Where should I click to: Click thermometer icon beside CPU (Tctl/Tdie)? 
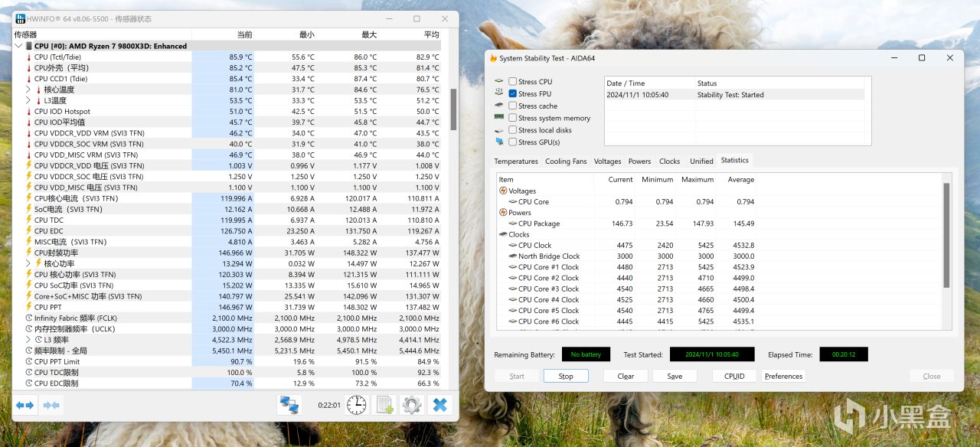(x=29, y=57)
